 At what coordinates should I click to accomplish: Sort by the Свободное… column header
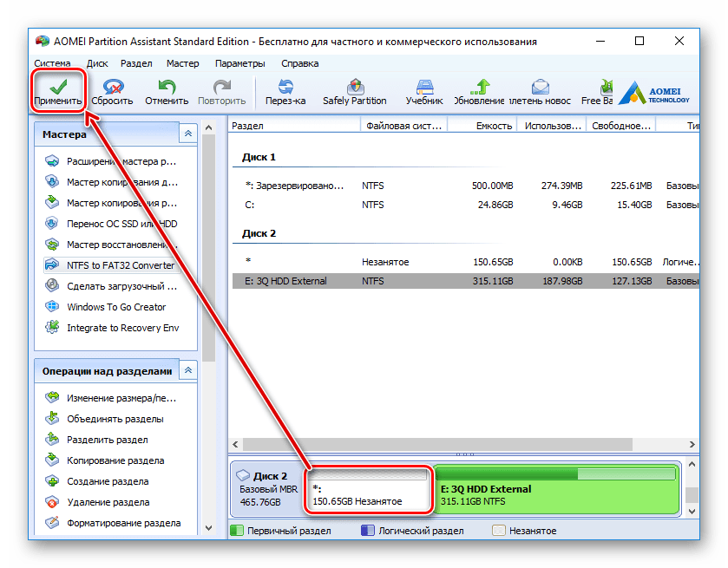click(x=621, y=126)
